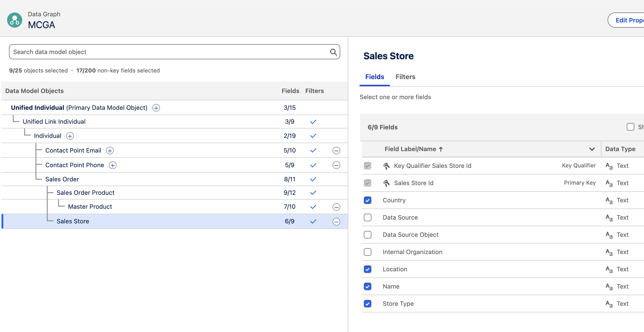Viewport: 644px width, 332px height.
Task: Uncheck the Store Type checkbox
Action: 368,303
